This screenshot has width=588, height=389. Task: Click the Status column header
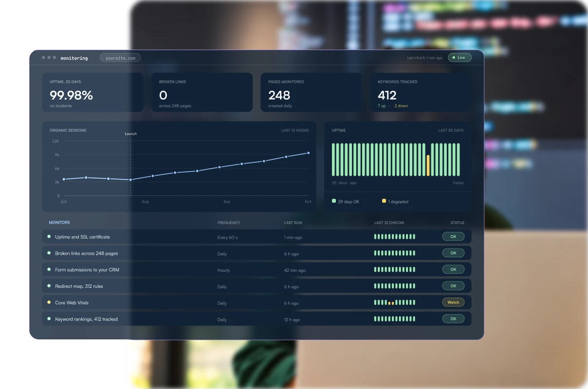click(x=457, y=223)
